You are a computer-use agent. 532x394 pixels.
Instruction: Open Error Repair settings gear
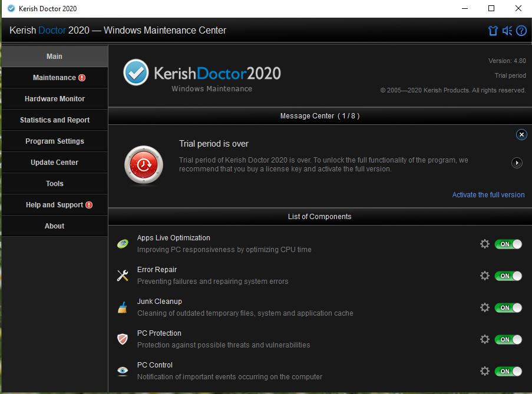[x=485, y=276]
